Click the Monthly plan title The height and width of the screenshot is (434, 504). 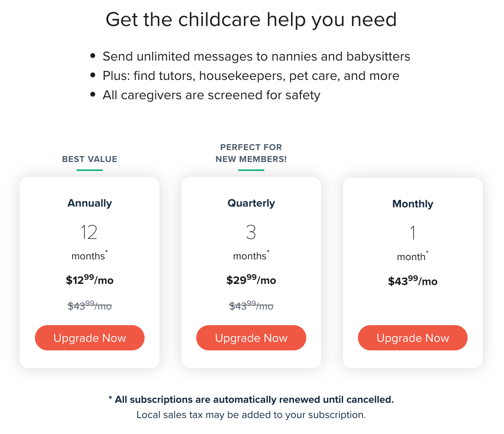[x=413, y=204]
